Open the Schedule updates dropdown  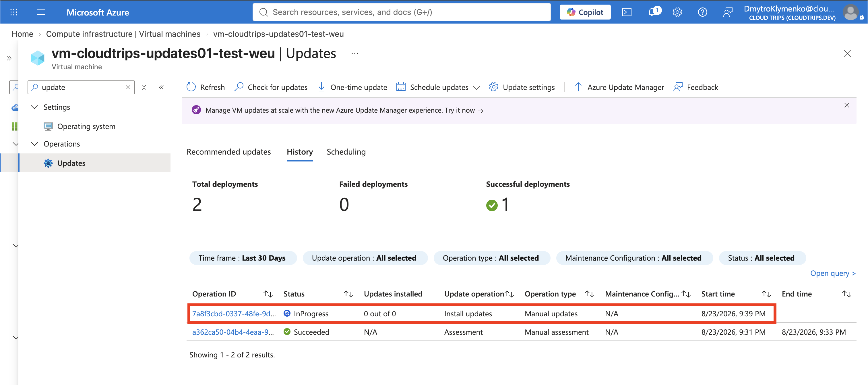click(x=438, y=87)
